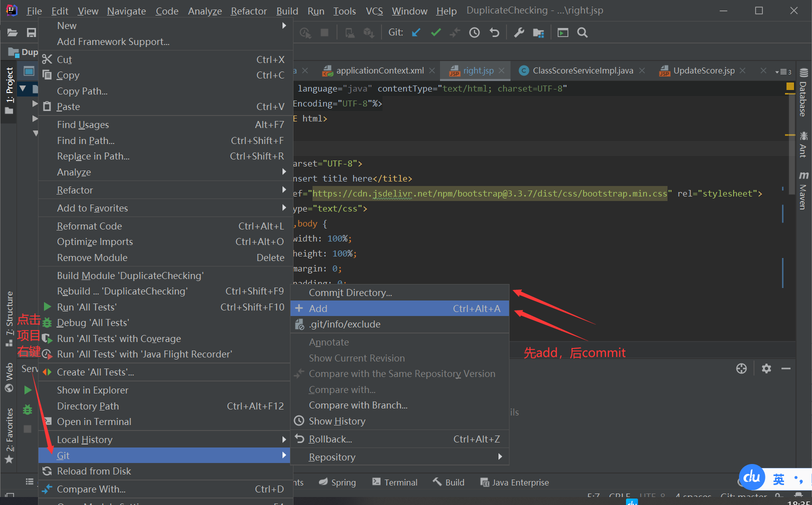Click the Git update project arrow icon
The width and height of the screenshot is (812, 505).
point(416,32)
